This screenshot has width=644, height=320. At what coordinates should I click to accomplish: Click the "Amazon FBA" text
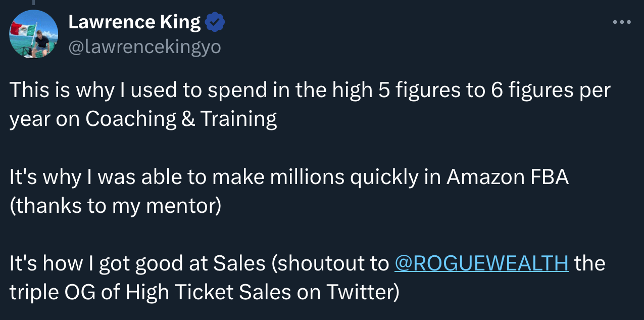(x=508, y=177)
